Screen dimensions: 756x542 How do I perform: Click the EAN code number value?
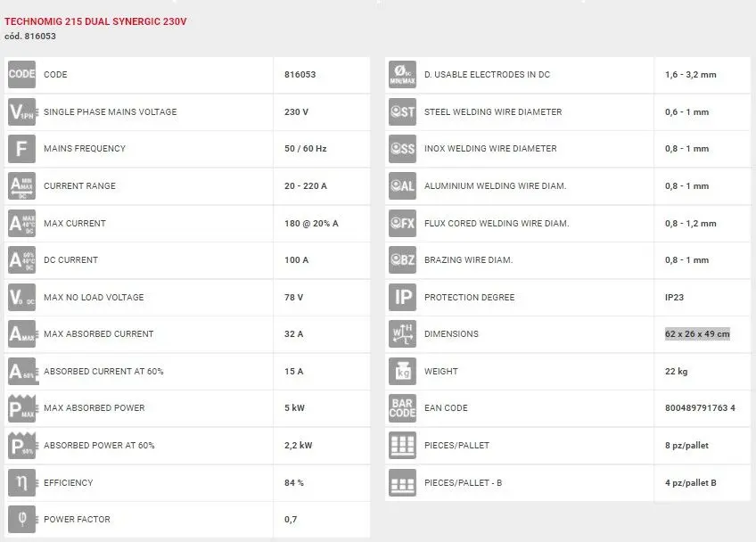click(700, 408)
